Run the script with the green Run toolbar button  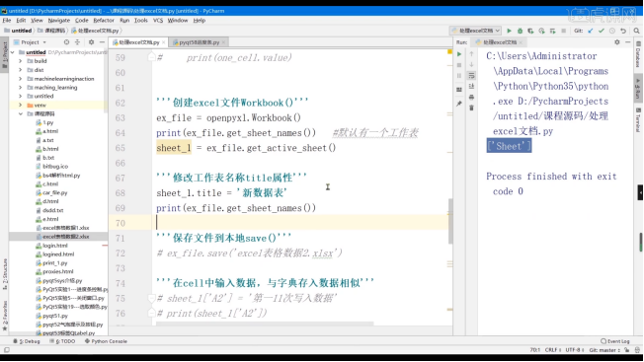(509, 31)
